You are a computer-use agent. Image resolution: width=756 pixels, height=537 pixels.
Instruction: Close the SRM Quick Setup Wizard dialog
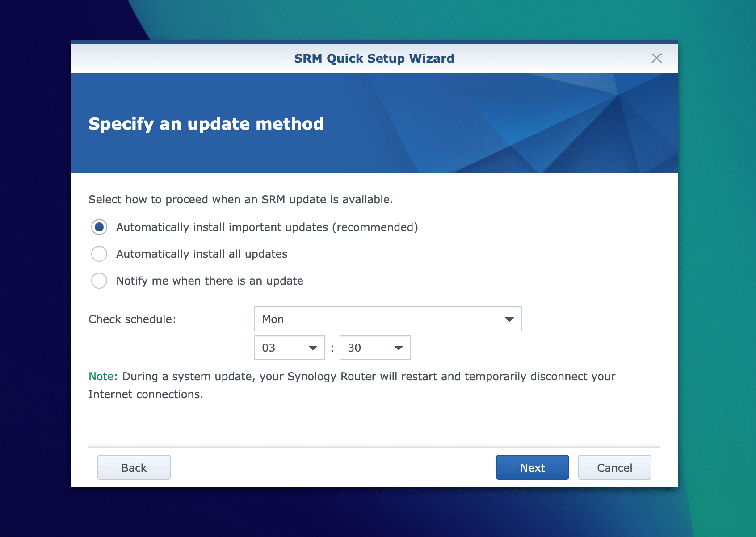656,58
